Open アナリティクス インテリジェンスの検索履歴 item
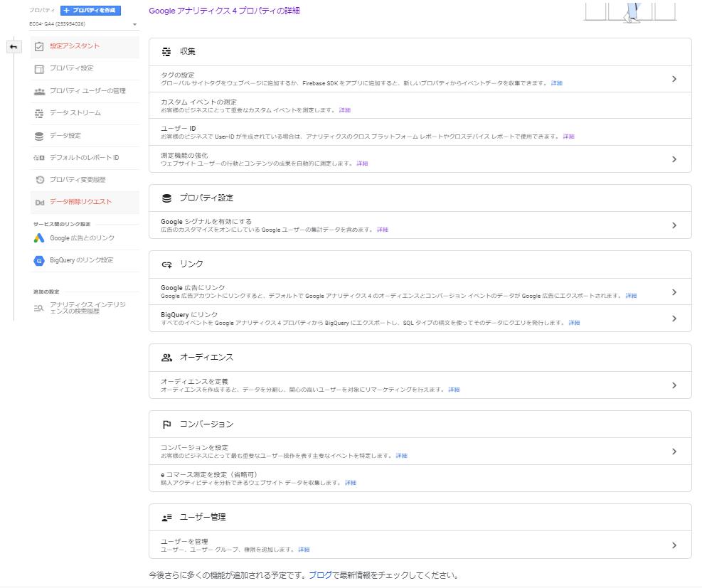The height and width of the screenshot is (588, 702). click(x=88, y=307)
